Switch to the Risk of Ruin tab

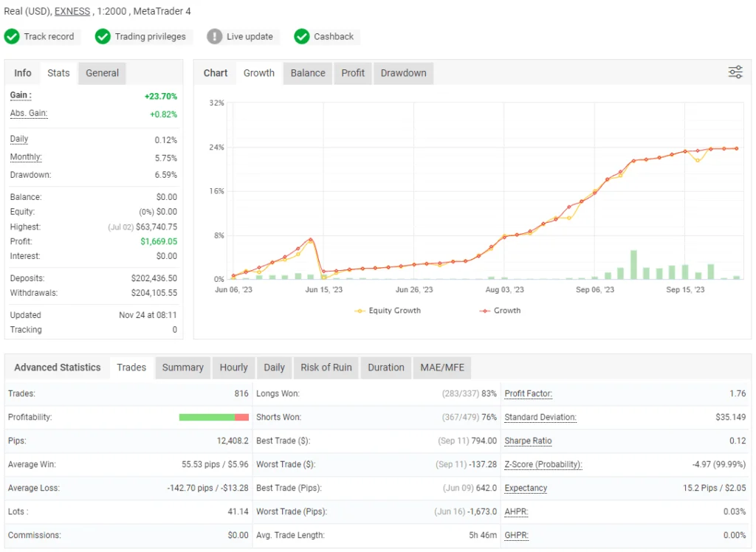click(326, 368)
